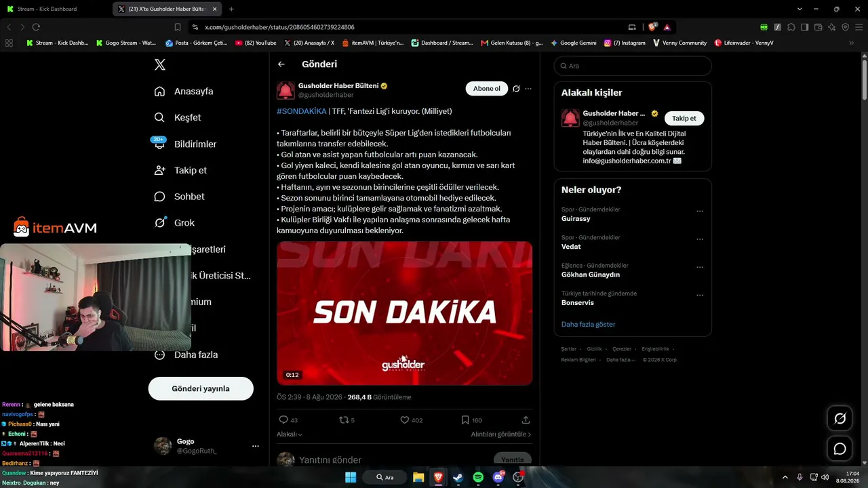Reload the page with browser refresh
Viewport: 868px width, 488px height.
tap(36, 27)
